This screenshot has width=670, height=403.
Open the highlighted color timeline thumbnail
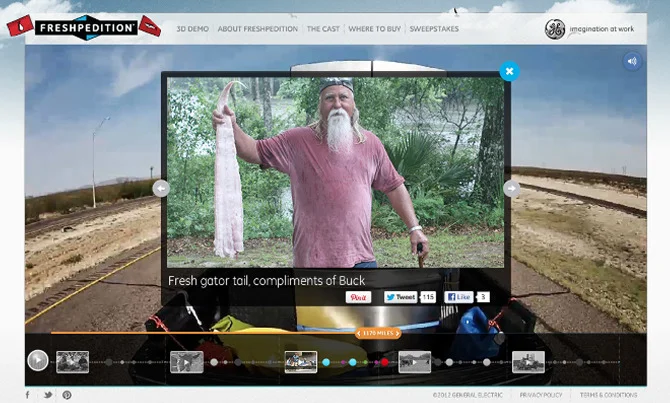[301, 362]
